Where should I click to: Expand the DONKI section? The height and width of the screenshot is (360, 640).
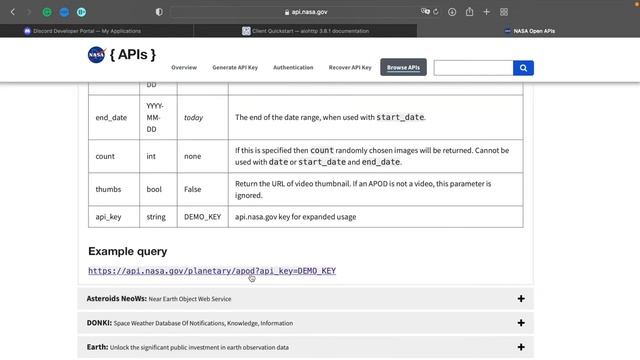pyautogui.click(x=305, y=323)
